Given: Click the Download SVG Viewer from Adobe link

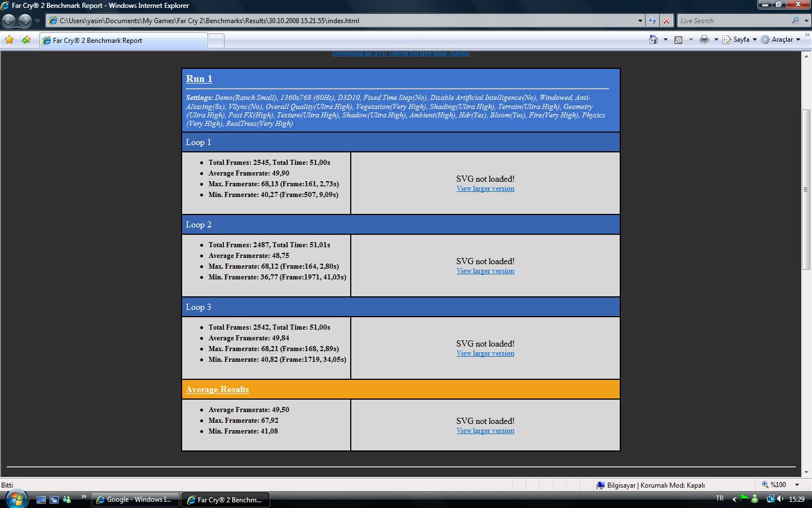Looking at the screenshot, I should [400, 53].
